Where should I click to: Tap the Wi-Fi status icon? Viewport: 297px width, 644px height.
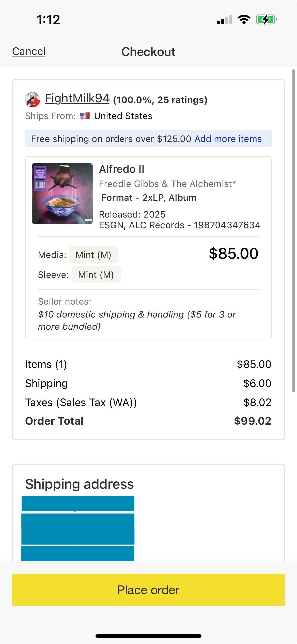[x=244, y=19]
